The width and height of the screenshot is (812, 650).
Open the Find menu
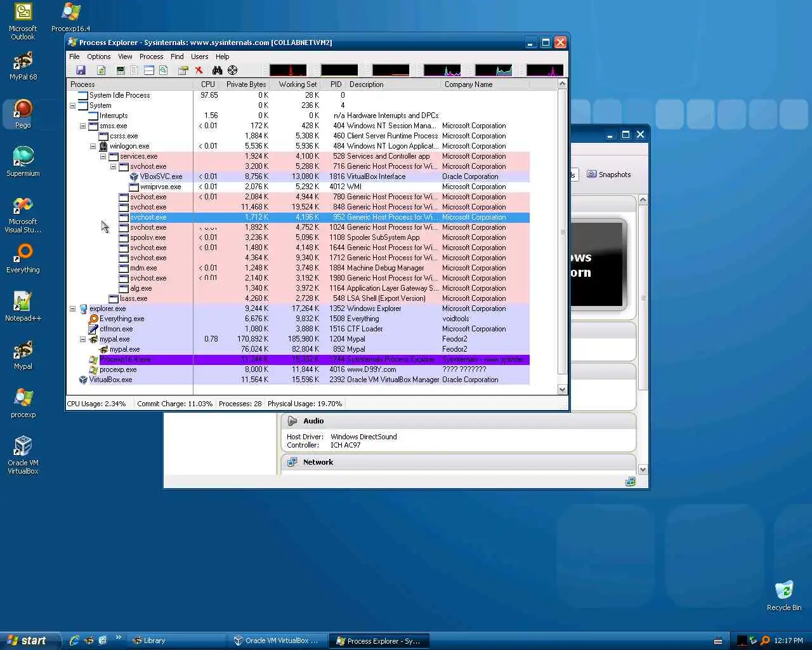click(x=177, y=56)
